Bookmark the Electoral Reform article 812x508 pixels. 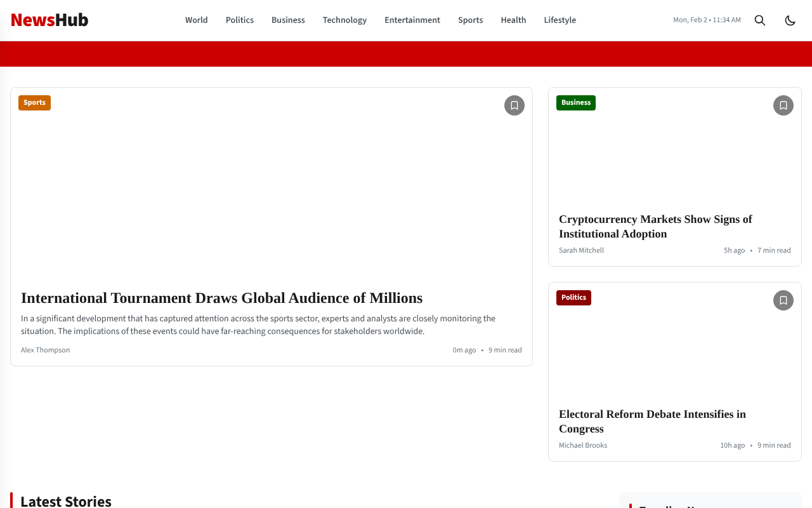(783, 300)
